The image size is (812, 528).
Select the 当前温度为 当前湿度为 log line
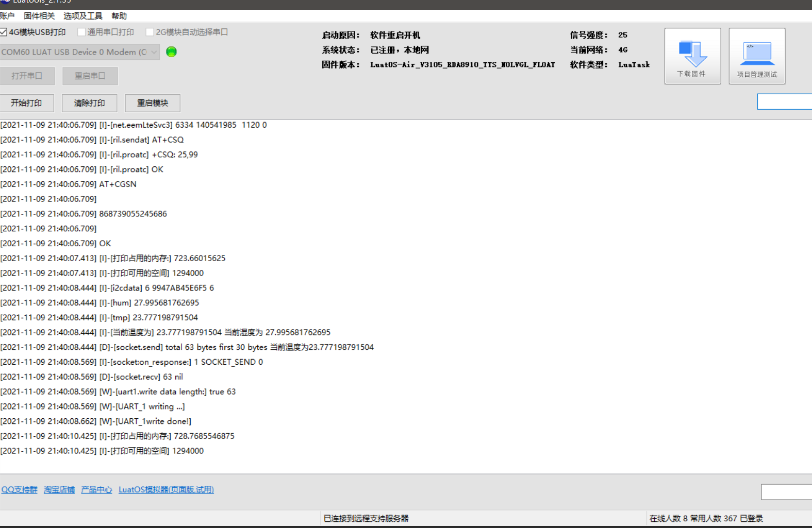click(x=165, y=333)
